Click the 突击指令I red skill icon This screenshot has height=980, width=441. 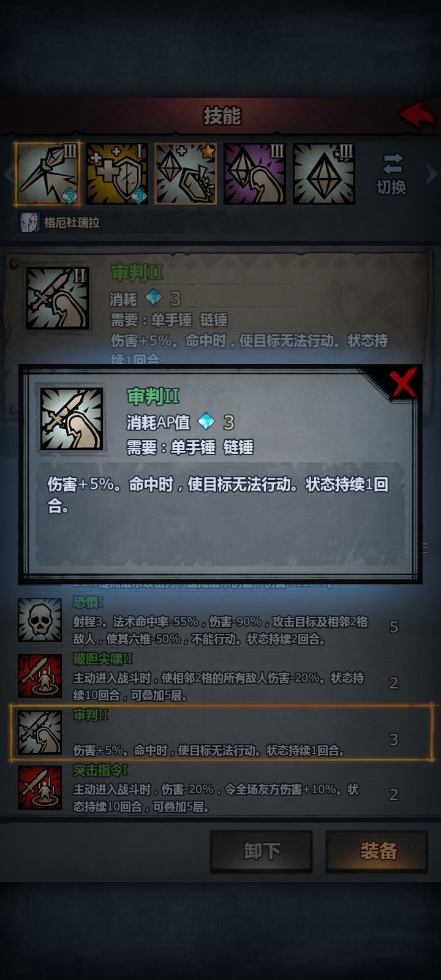(x=40, y=787)
